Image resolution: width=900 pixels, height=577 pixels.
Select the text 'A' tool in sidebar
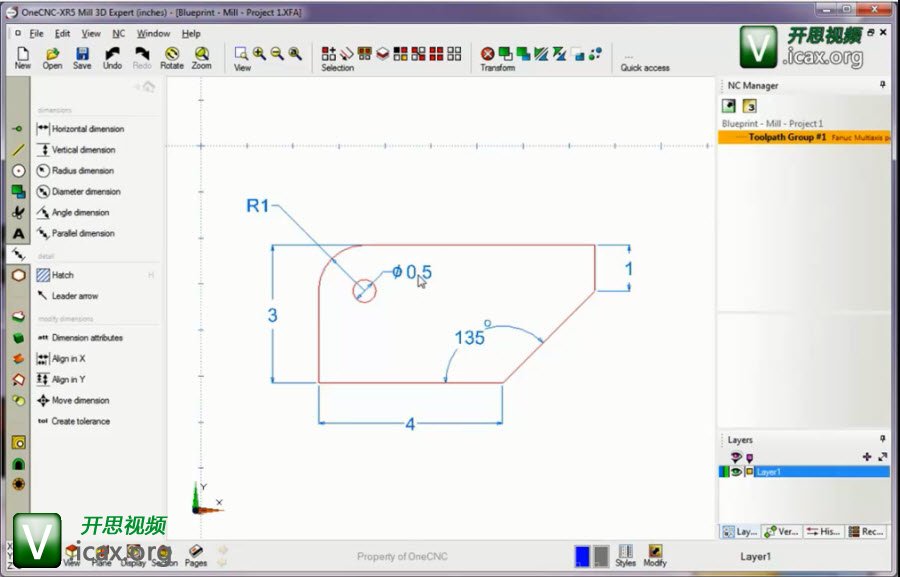[x=18, y=234]
